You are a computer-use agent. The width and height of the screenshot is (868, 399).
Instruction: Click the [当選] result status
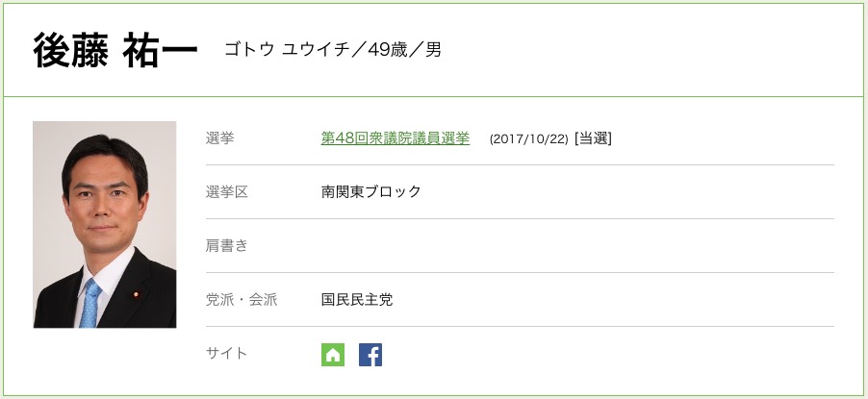point(593,138)
